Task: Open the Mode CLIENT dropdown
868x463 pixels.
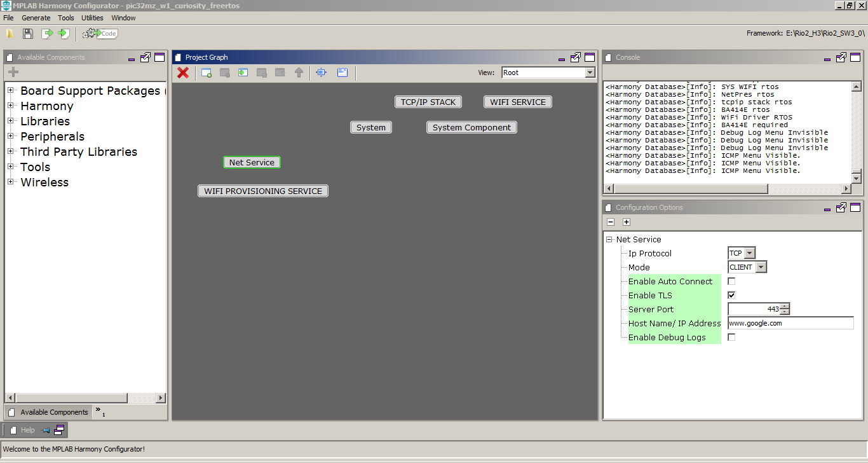Action: [761, 267]
